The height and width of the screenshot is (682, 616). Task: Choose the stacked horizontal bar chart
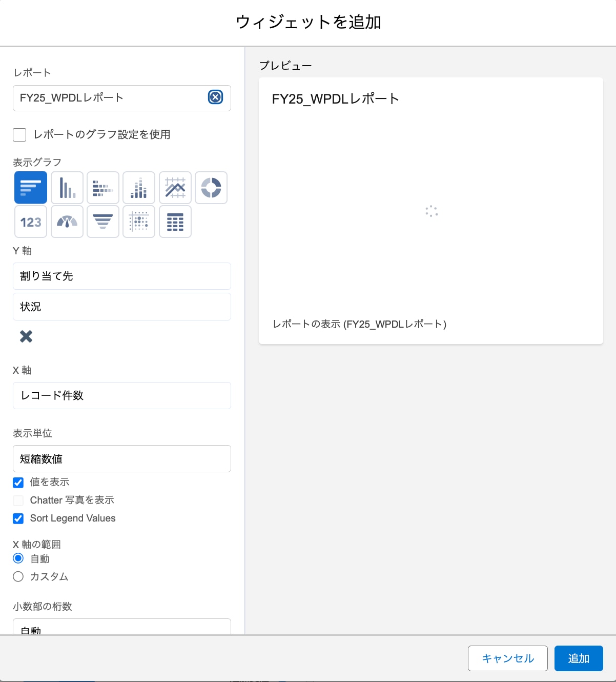pos(103,188)
